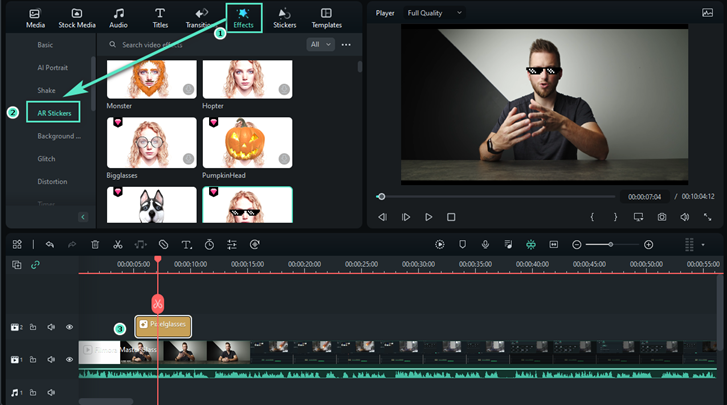Image resolution: width=727 pixels, height=405 pixels.
Task: Select the pixel glasses sticker thumbnail
Action: [x=247, y=205]
